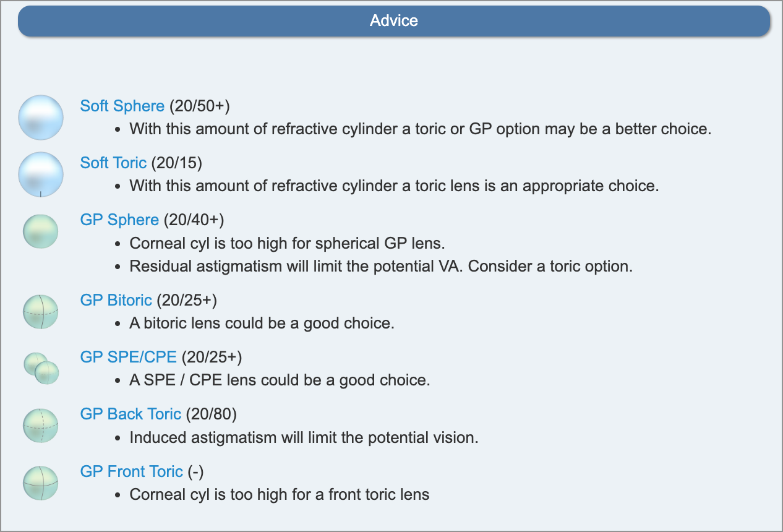783x532 pixels.
Task: Follow the GP Sphere link
Action: [119, 220]
